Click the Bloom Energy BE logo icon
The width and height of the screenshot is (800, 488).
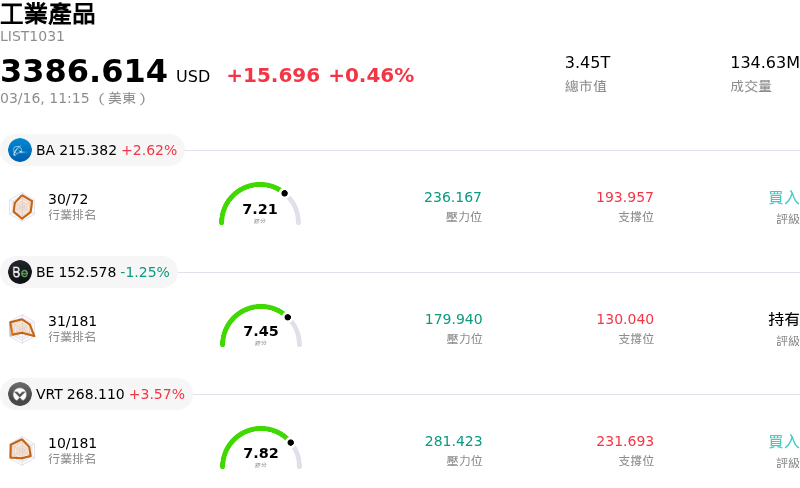coord(20,272)
